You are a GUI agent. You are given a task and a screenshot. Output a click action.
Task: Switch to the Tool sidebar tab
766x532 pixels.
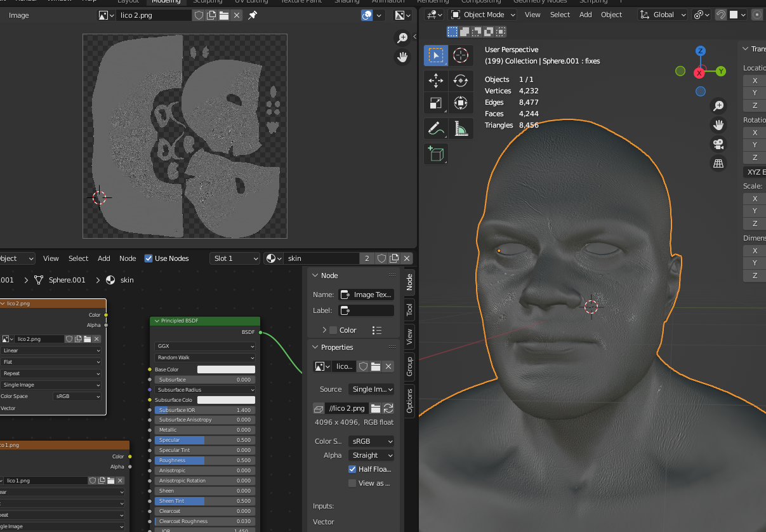409,310
